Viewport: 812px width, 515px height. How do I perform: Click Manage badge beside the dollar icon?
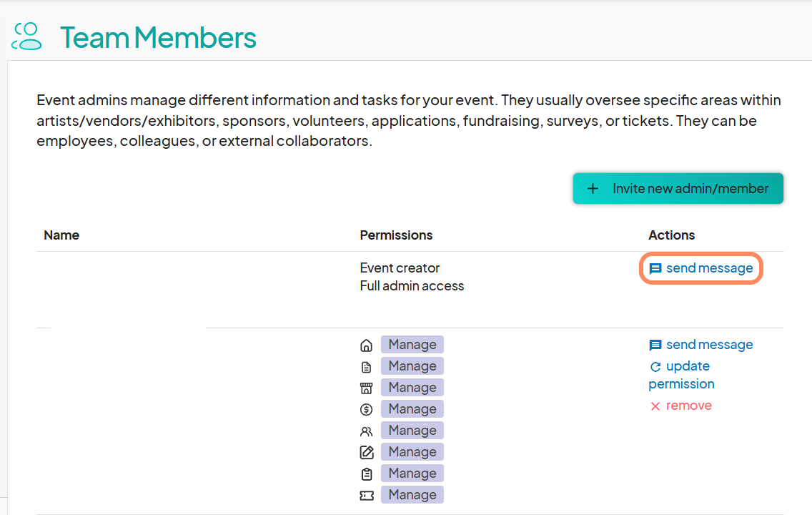coord(412,409)
